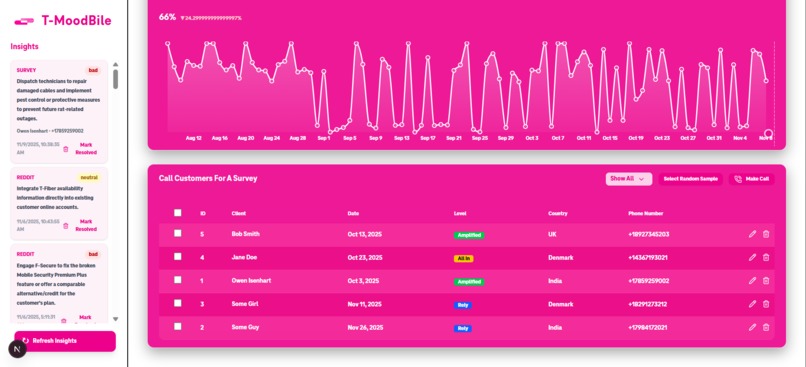The width and height of the screenshot is (806, 367).
Task: Click the Sep 1 label on chart axis
Action: pyautogui.click(x=324, y=138)
